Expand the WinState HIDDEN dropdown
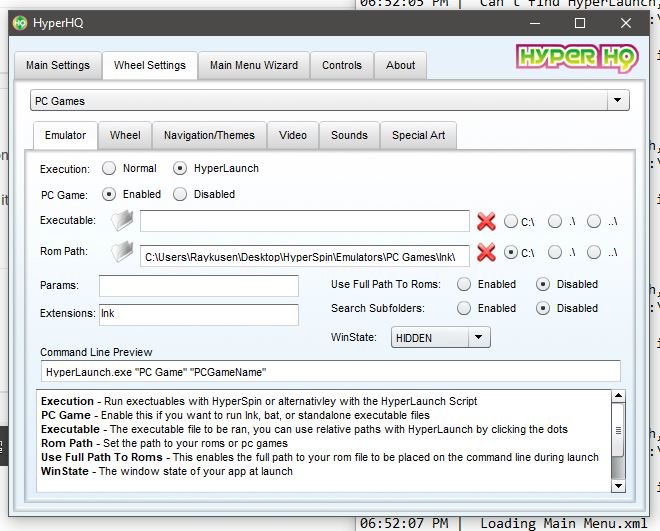Image resolution: width=660 pixels, height=531 pixels. (479, 338)
